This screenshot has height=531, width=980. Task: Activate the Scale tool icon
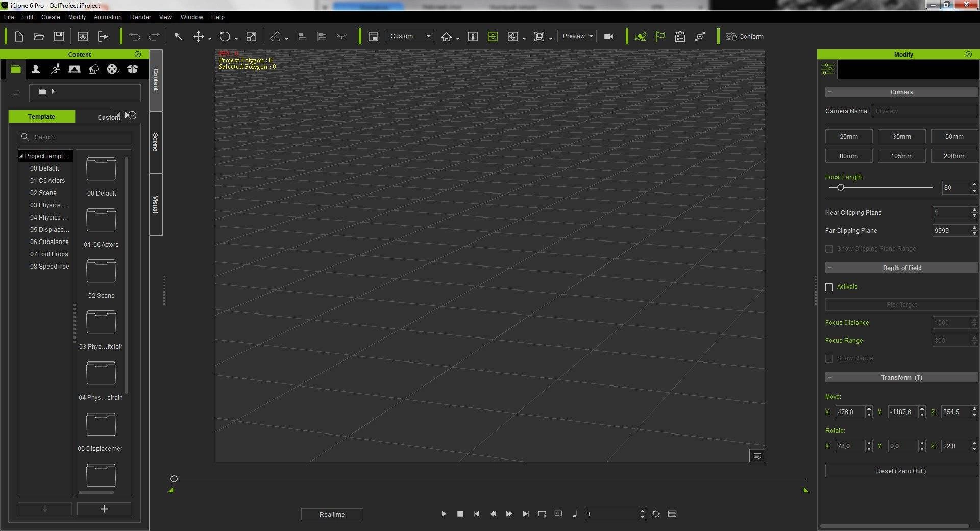[x=251, y=36]
